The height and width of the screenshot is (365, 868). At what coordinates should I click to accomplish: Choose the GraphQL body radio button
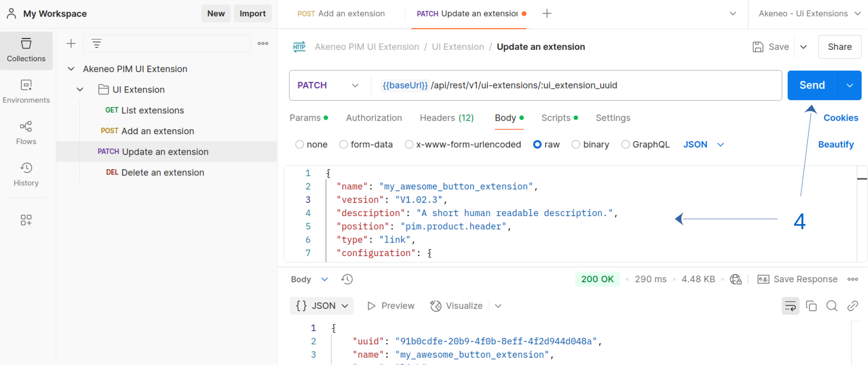[625, 145]
